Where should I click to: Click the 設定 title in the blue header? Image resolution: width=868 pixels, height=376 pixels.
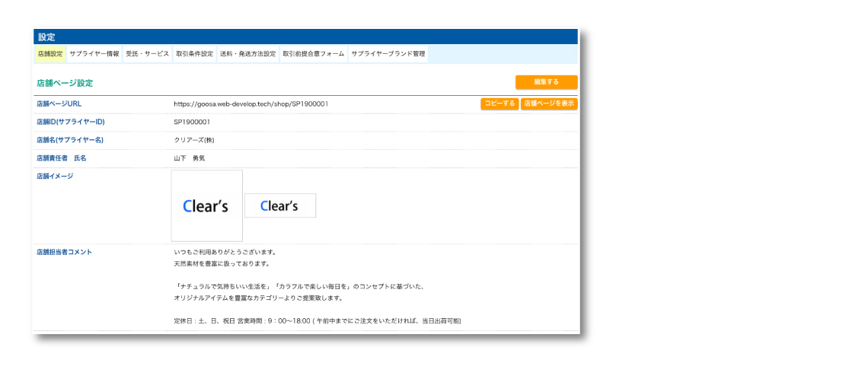point(46,37)
